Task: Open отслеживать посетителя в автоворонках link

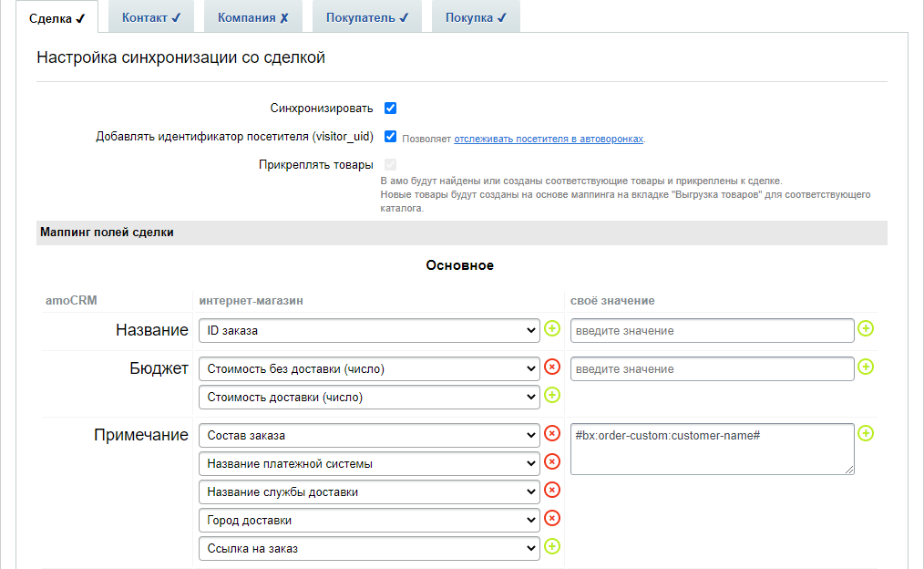Action: (x=549, y=140)
